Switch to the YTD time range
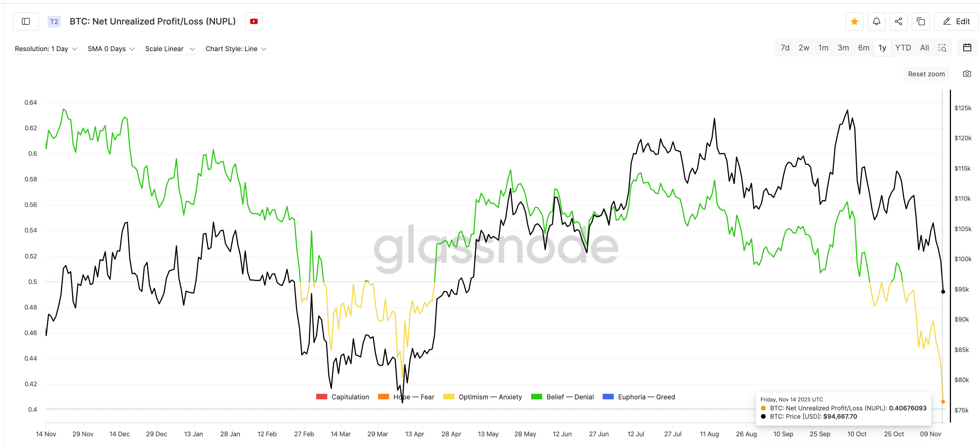980x447 pixels. 904,48
